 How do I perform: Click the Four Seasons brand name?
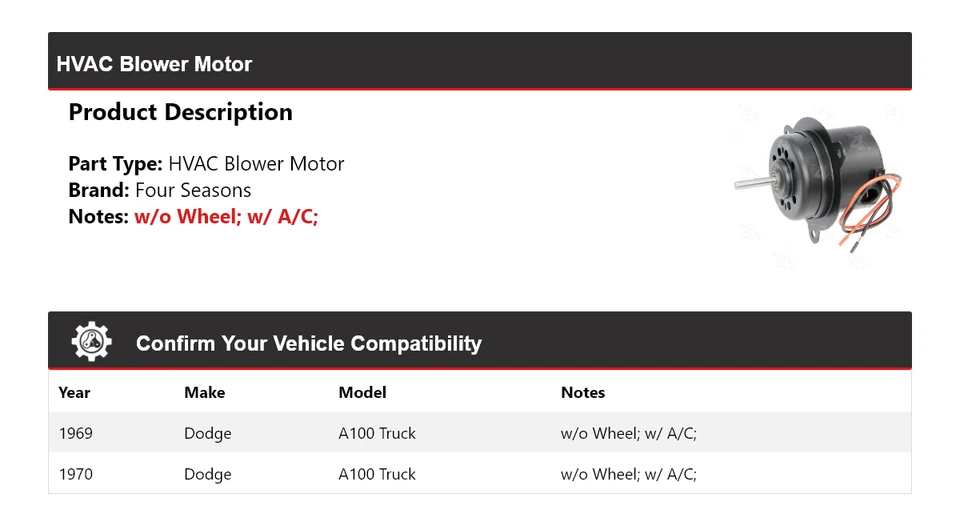click(x=193, y=190)
